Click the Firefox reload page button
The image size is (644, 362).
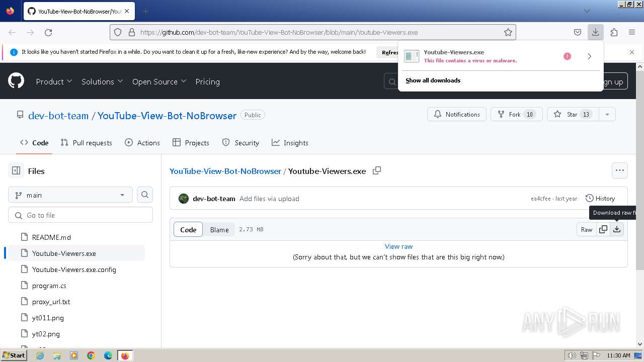[x=48, y=32]
